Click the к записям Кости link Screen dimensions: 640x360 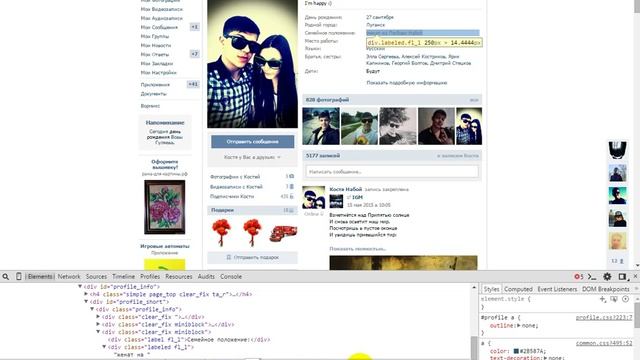[x=458, y=156]
